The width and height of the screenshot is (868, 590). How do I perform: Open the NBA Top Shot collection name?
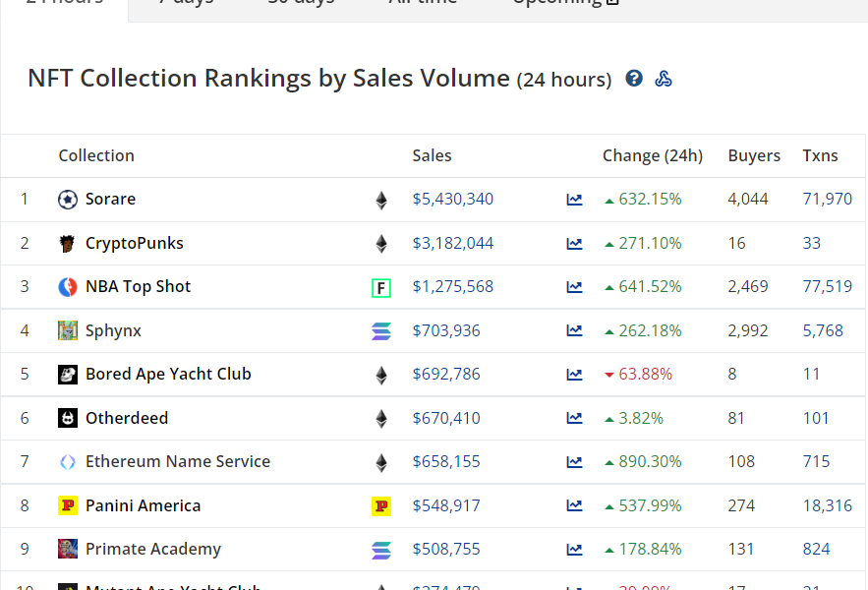coord(138,286)
